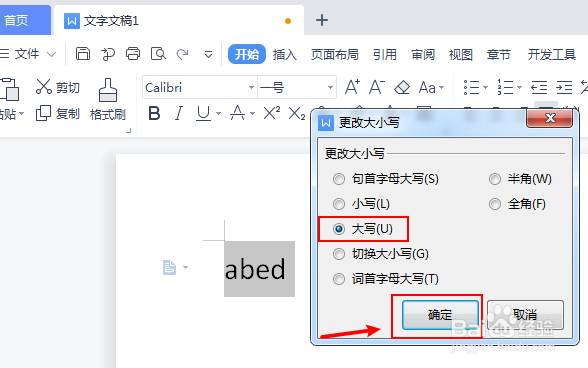This screenshot has height=368, width=588.
Task: Clear formatting with eraser icon
Action: [x=402, y=88]
